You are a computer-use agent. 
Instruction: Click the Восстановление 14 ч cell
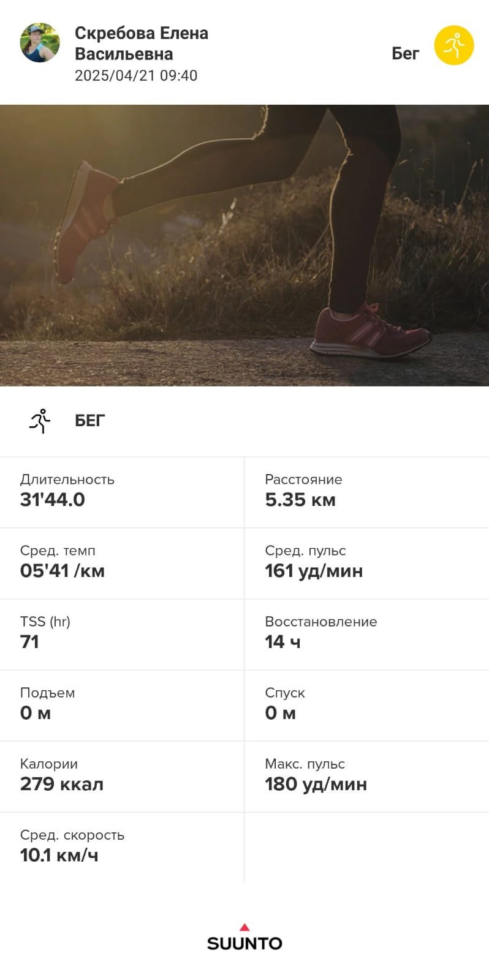[x=367, y=634]
